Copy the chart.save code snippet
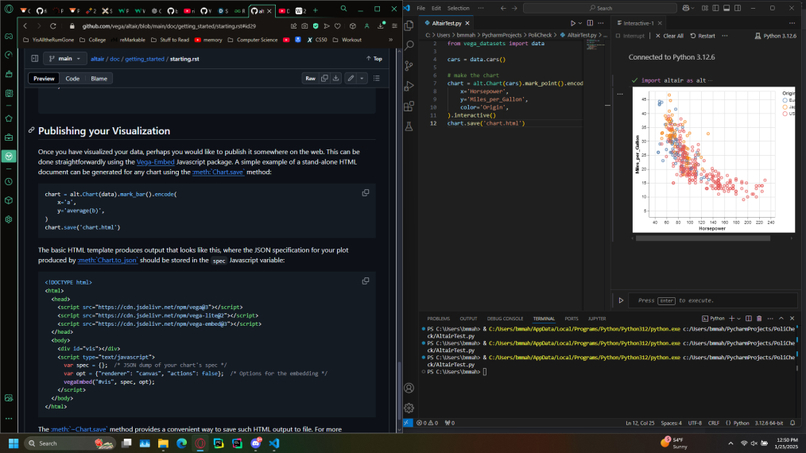The image size is (806, 453). point(365,193)
